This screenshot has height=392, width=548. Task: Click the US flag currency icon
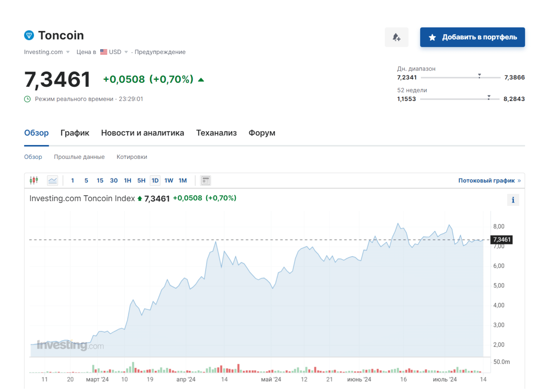tap(104, 52)
